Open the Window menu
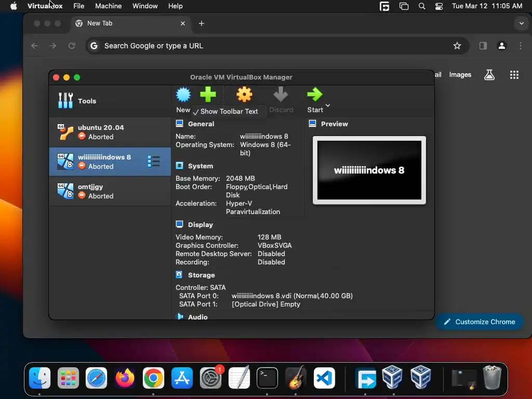 point(145,6)
